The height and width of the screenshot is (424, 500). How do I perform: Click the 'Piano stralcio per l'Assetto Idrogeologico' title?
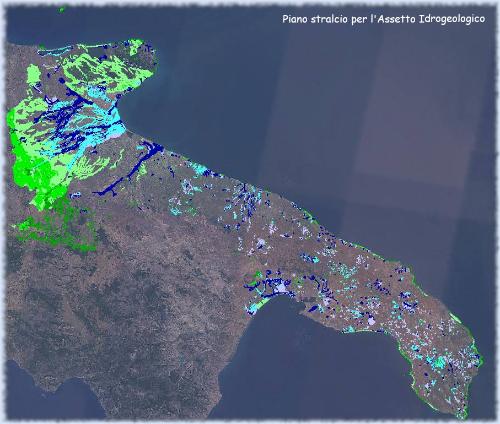tap(383, 19)
